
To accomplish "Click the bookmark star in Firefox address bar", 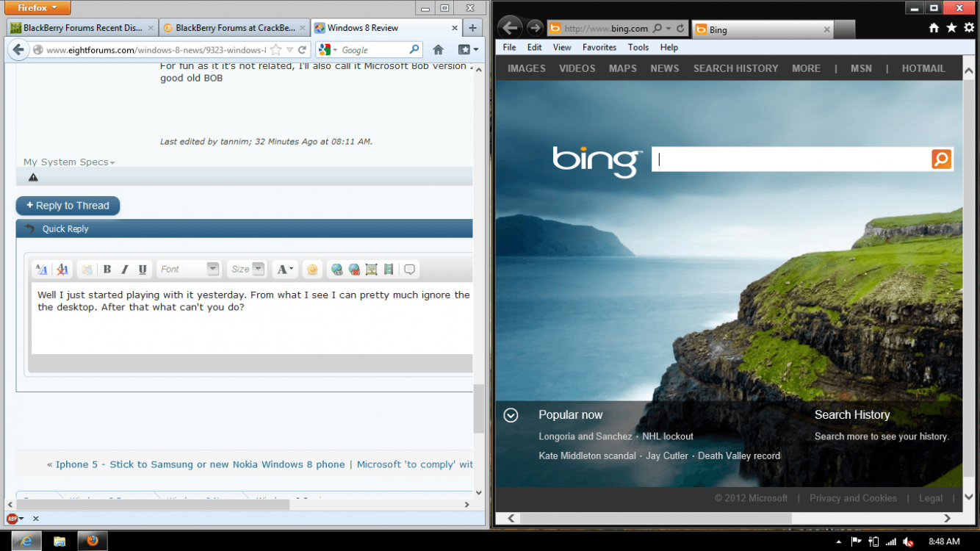I will point(275,50).
